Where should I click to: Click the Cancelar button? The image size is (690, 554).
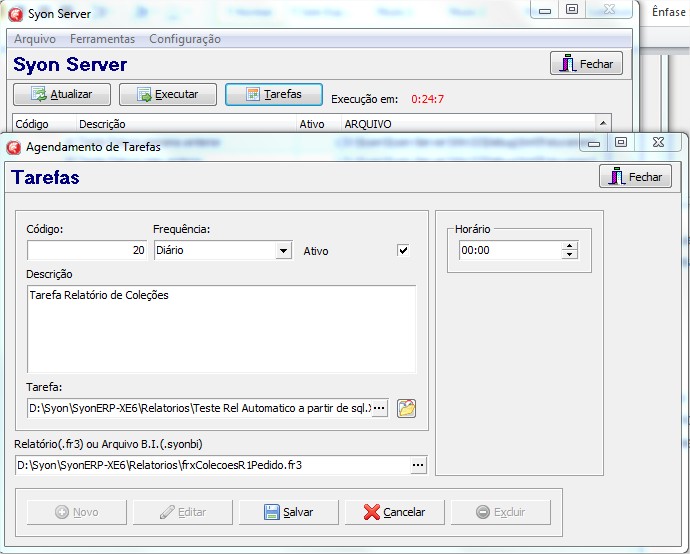coord(395,512)
